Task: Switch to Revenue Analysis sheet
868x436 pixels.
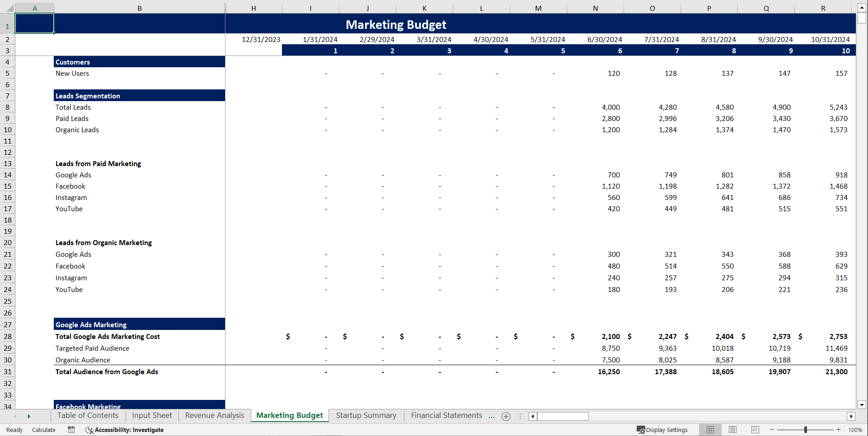Action: [x=215, y=415]
